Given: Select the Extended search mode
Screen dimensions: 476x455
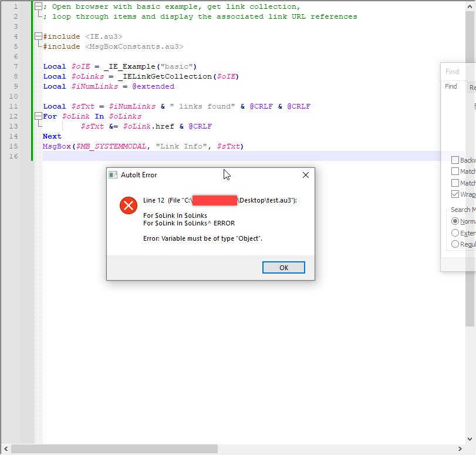Looking at the screenshot, I should tap(455, 232).
